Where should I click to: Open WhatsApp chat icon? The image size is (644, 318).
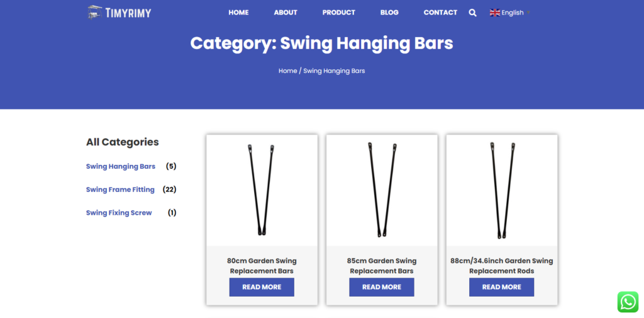[x=628, y=302]
